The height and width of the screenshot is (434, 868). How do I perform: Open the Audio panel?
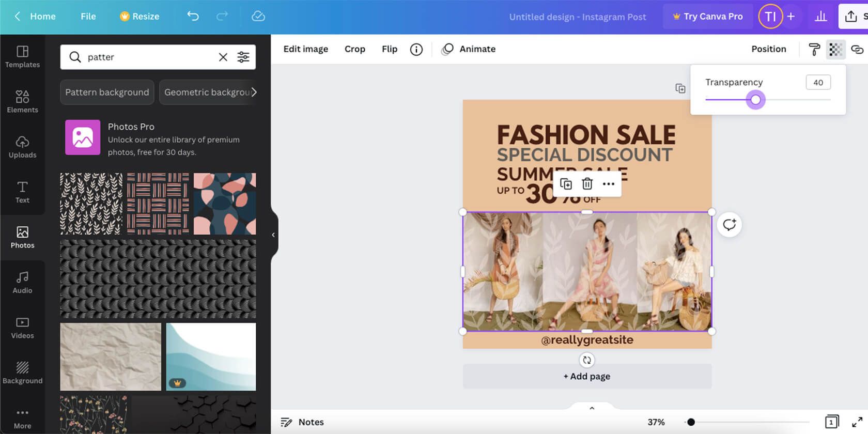[22, 283]
